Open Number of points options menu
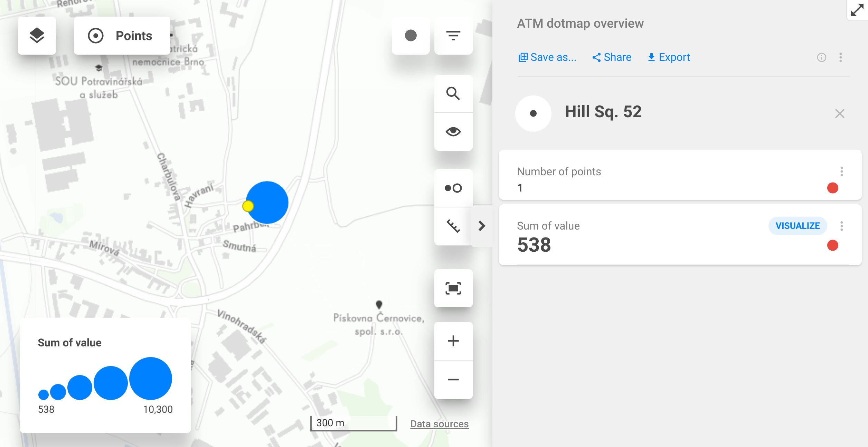This screenshot has width=868, height=447. pos(841,171)
